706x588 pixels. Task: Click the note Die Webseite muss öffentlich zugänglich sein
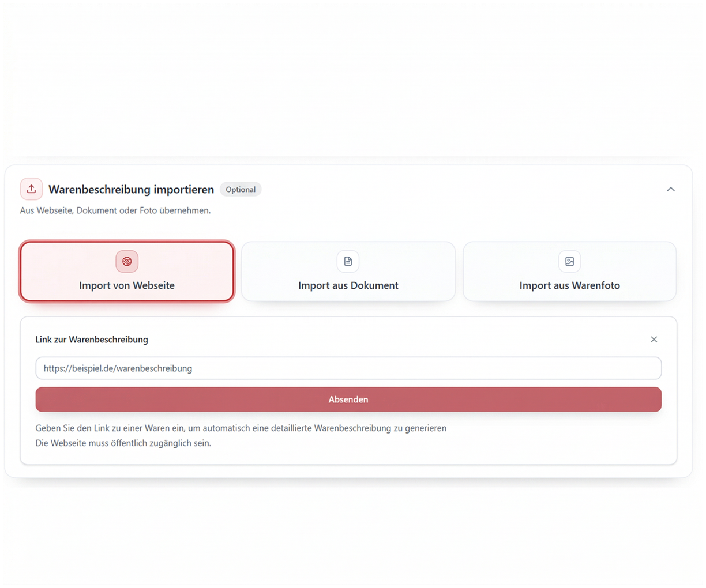click(x=123, y=443)
